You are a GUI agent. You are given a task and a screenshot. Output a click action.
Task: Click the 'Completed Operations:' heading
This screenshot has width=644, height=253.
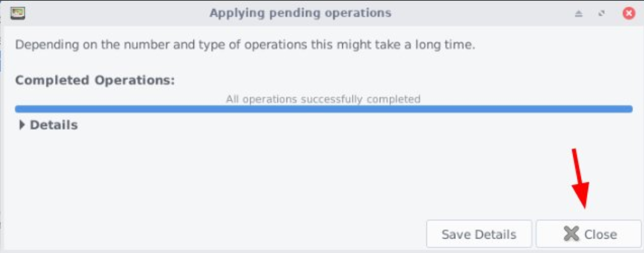click(x=95, y=80)
